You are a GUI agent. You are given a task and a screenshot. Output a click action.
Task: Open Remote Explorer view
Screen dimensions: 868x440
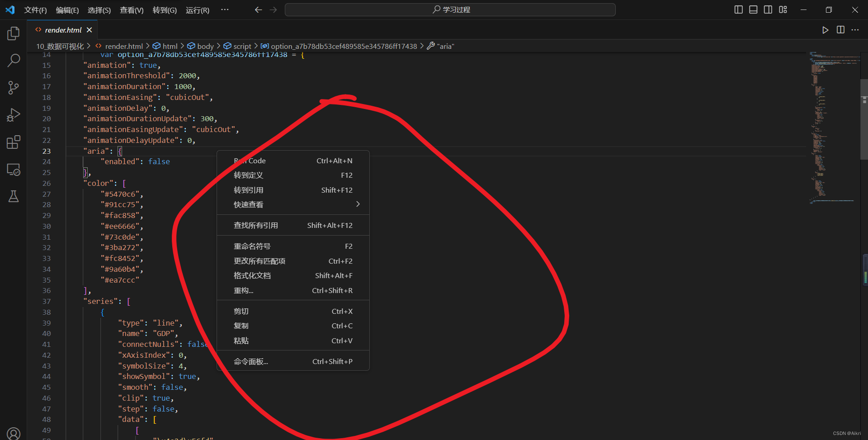point(14,170)
